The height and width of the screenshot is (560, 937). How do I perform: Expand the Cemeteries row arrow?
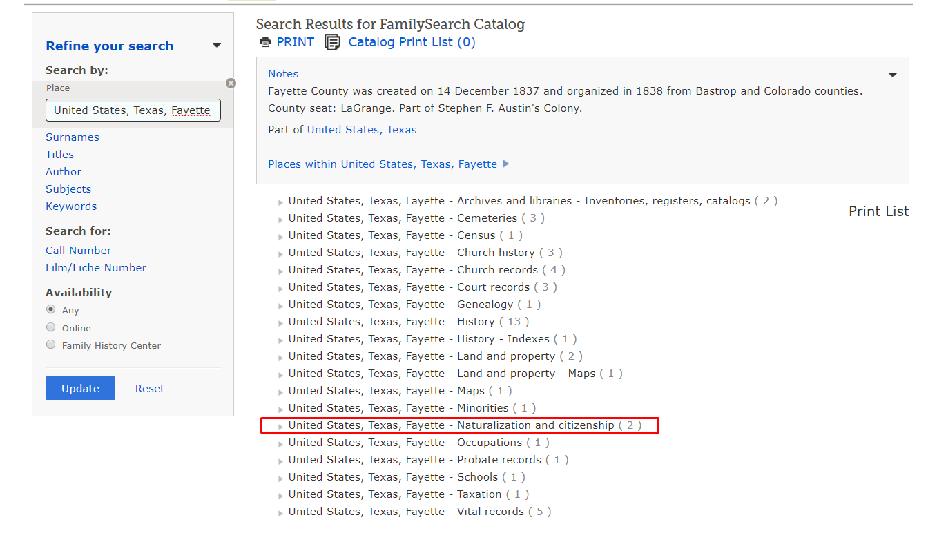[x=280, y=220]
